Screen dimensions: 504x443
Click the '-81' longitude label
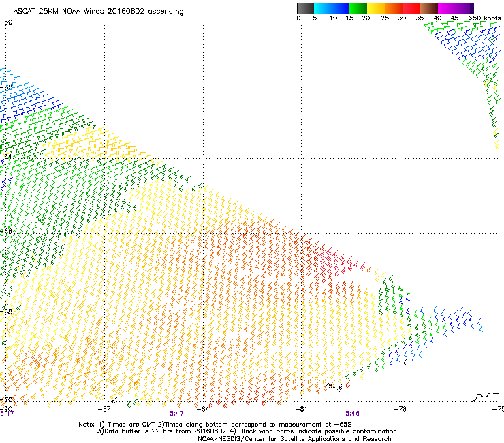coord(301,409)
